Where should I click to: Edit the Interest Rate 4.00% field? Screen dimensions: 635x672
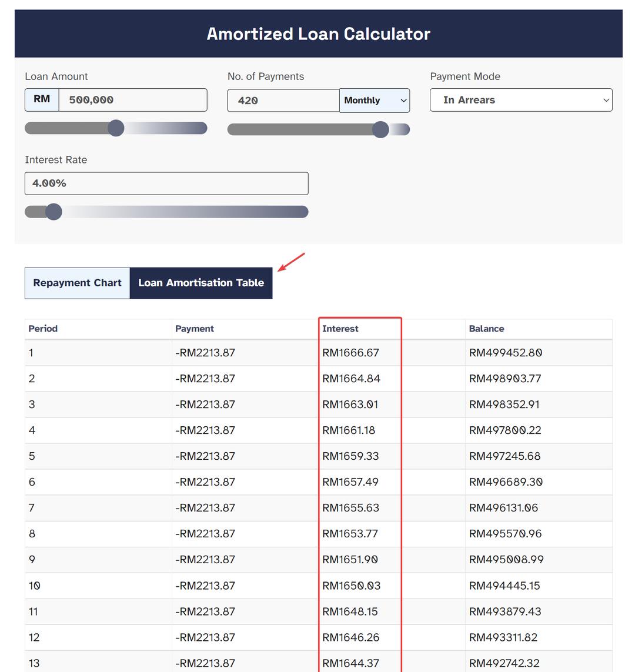166,183
